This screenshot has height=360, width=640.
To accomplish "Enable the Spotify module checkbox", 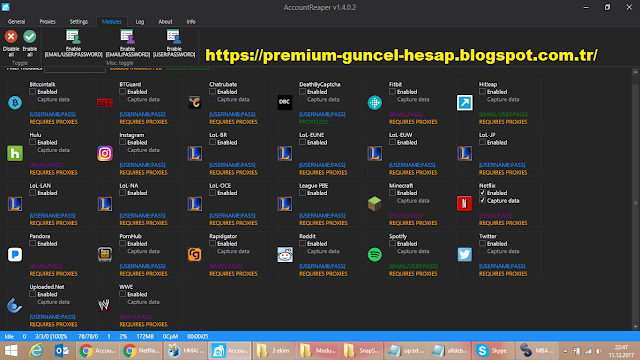I will 392,244.
